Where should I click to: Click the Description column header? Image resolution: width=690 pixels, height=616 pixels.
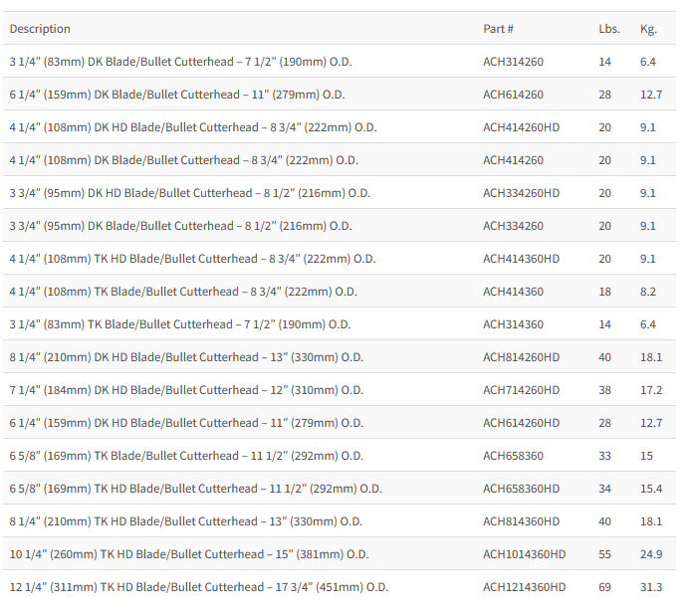click(40, 29)
